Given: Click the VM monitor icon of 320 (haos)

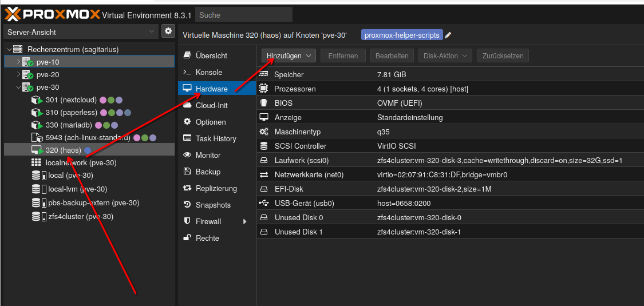Looking at the screenshot, I should [x=37, y=150].
